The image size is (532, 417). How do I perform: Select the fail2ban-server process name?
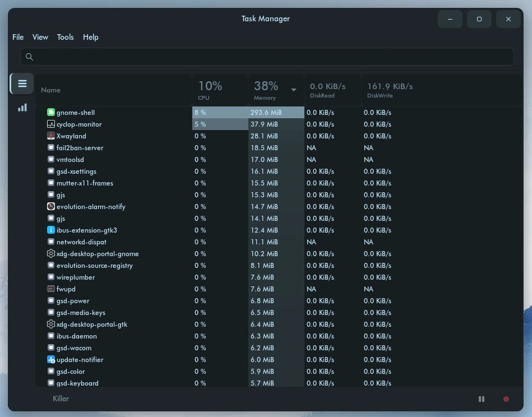[x=80, y=147]
